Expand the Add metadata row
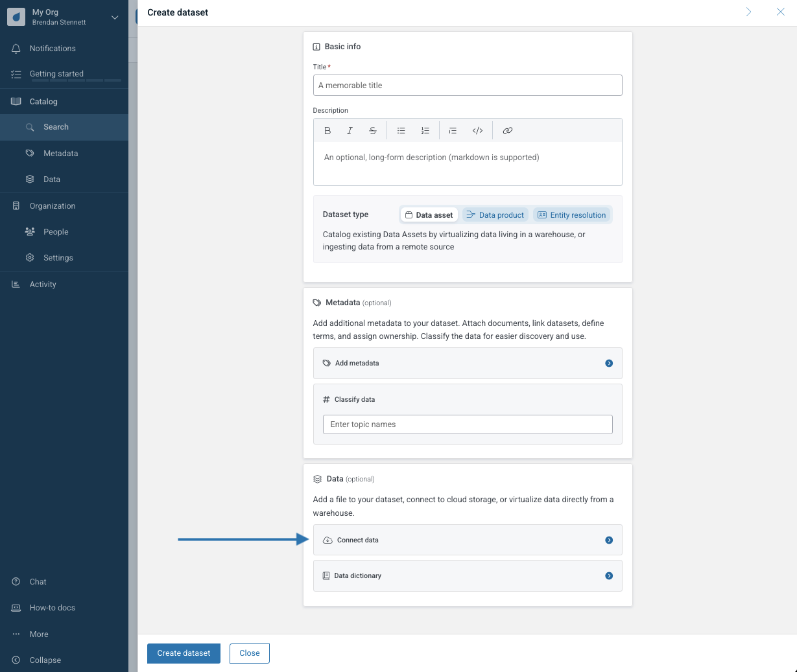 pos(468,364)
